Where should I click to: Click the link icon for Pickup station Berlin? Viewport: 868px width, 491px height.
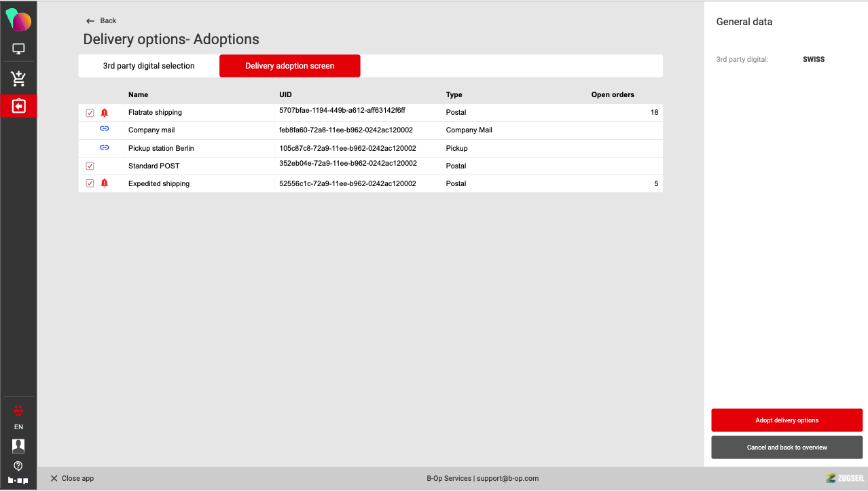(105, 147)
